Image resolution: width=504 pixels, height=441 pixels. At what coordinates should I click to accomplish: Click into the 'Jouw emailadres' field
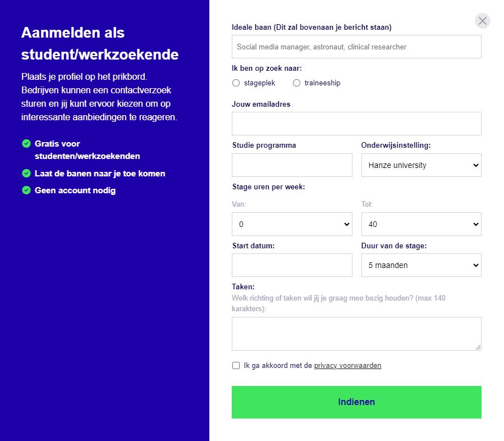click(356, 124)
